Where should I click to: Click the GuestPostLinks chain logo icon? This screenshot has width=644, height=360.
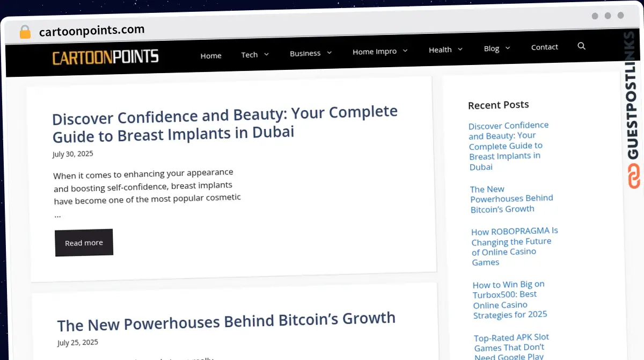634,177
